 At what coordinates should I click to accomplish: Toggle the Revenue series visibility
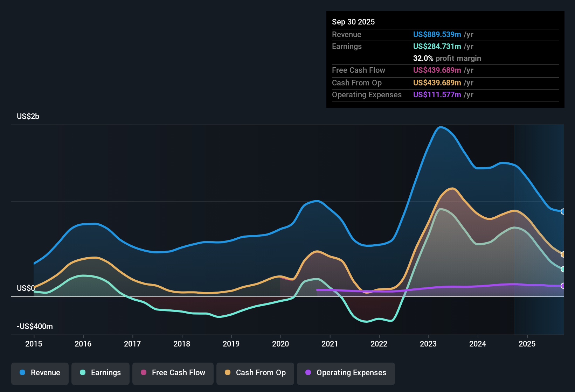click(40, 373)
